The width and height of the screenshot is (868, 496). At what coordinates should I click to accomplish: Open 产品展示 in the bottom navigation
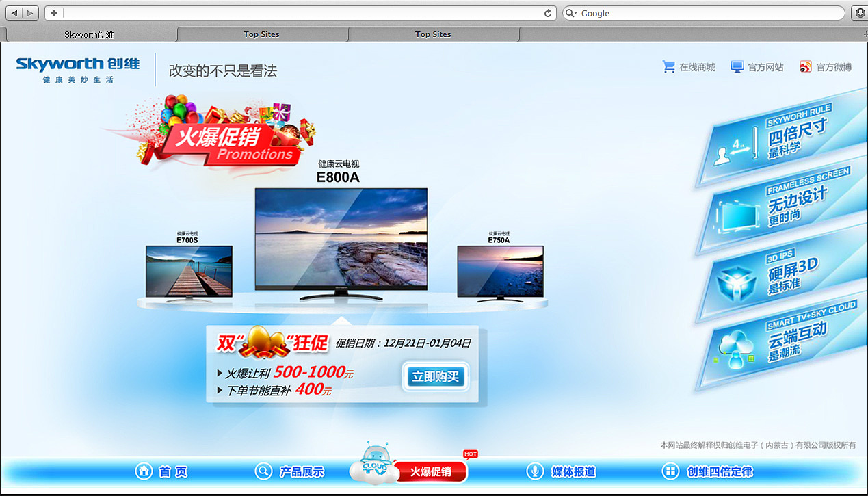302,472
